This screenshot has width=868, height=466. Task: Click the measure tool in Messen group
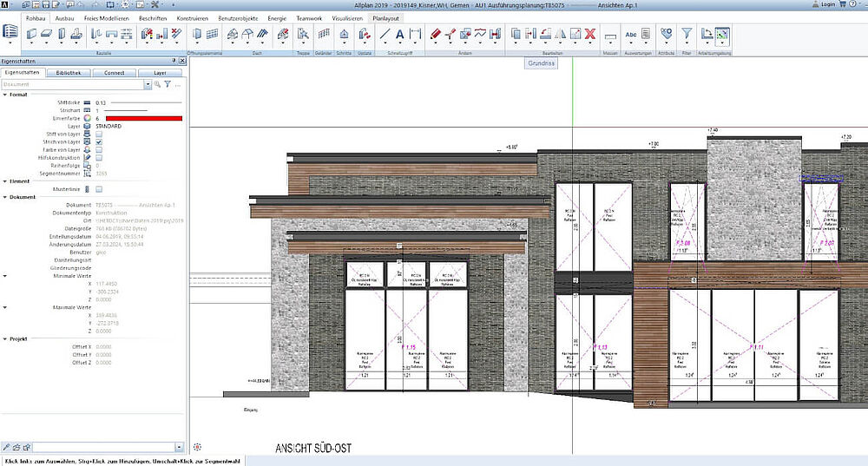(610, 36)
